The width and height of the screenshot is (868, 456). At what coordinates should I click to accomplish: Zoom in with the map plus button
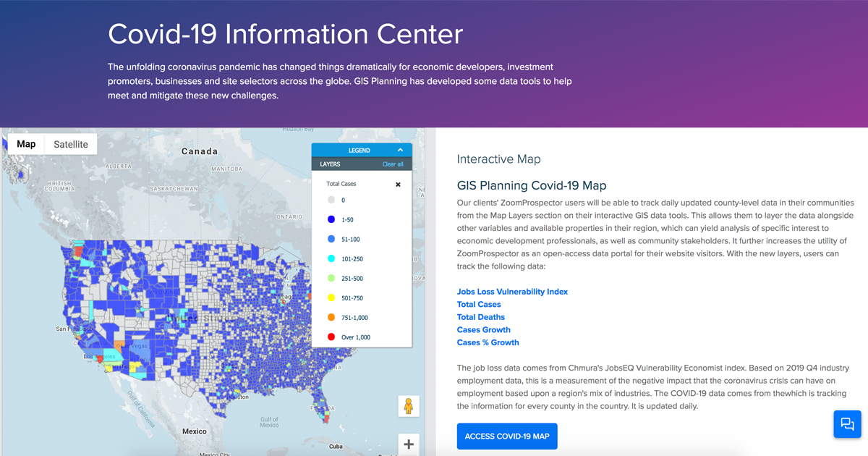point(409,444)
